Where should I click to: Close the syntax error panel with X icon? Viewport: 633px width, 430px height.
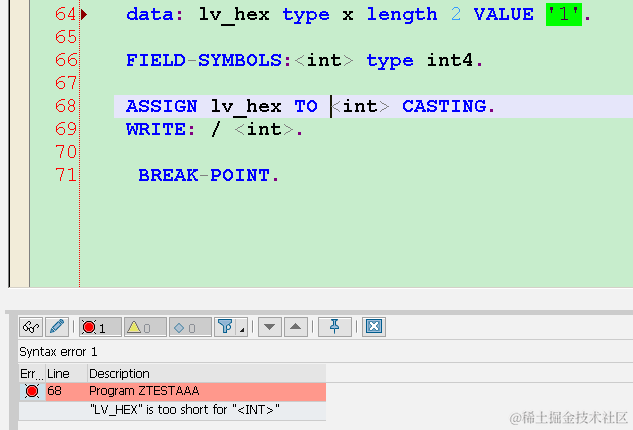point(374,327)
